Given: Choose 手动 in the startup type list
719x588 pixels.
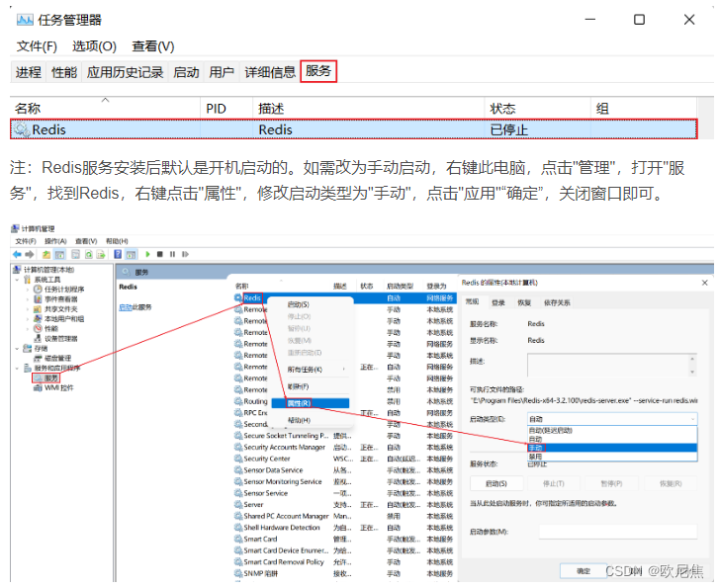Looking at the screenshot, I should [612, 448].
